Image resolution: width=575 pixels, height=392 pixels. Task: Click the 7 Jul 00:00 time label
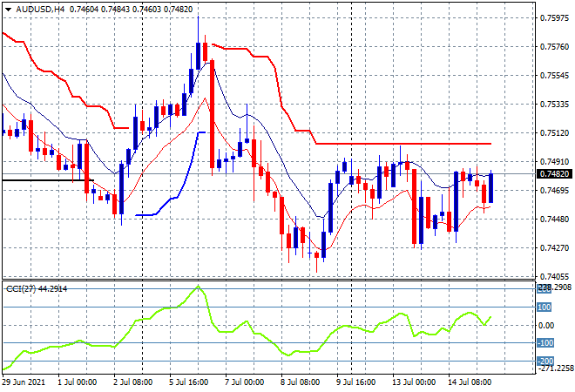click(x=244, y=382)
